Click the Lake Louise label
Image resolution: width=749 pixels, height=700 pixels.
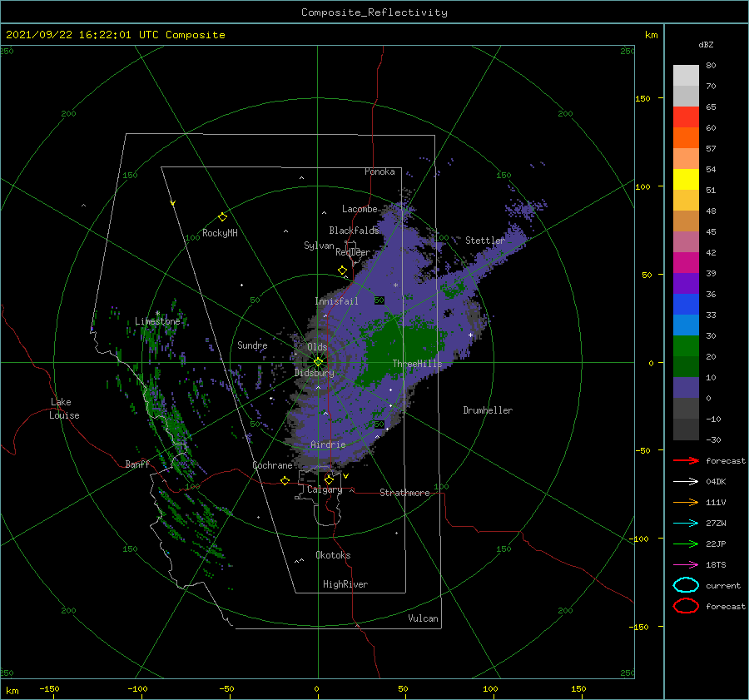tap(64, 409)
